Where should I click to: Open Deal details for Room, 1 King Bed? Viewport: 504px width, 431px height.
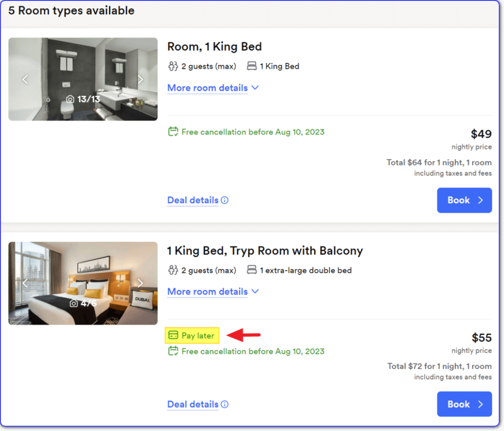click(192, 200)
